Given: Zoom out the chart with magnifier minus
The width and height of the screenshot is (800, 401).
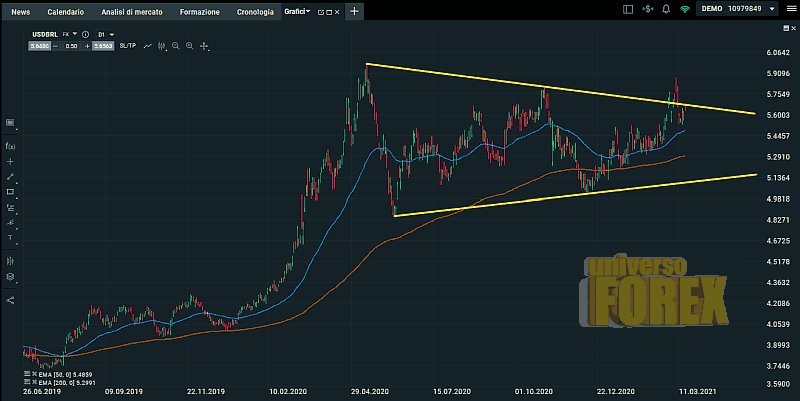Looking at the screenshot, I should 176,46.
